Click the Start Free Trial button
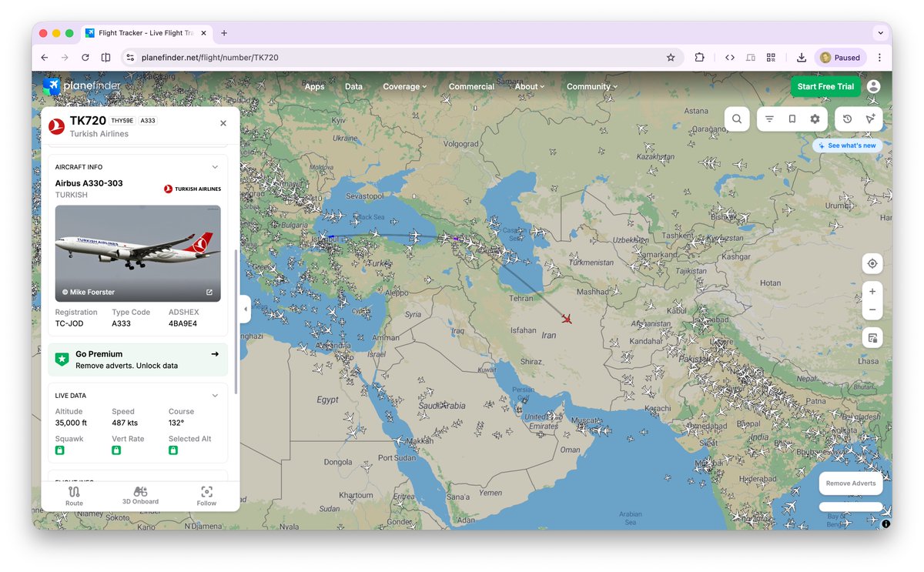This screenshot has height=572, width=924. click(x=825, y=86)
